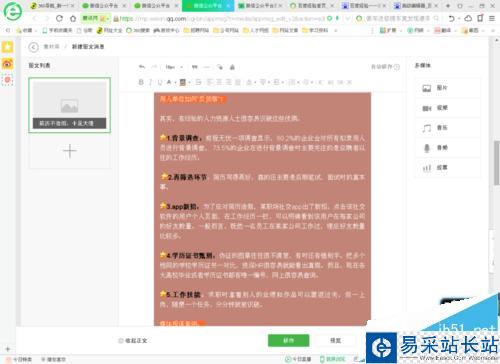The width and height of the screenshot is (500, 364).
Task: Toggle underline formatting with the U icon
Action: 160,82
